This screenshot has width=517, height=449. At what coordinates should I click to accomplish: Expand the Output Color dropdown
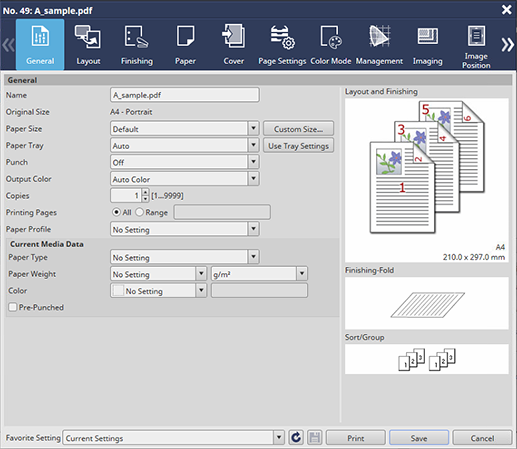[253, 179]
